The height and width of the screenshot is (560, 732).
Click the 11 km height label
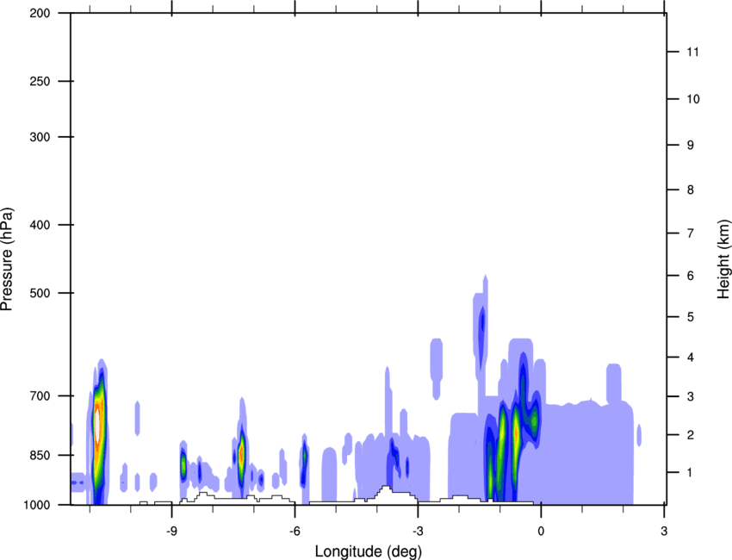coord(692,52)
